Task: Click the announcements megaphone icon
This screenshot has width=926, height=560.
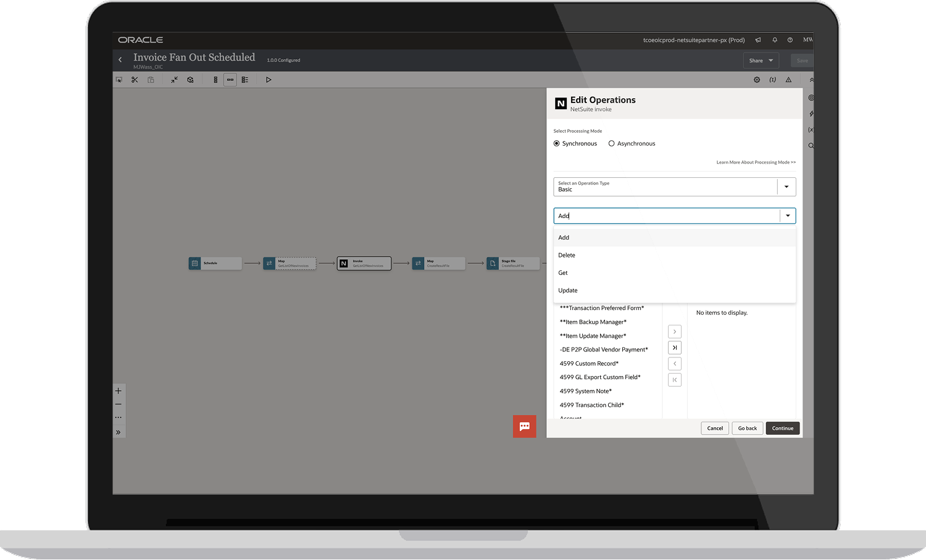Action: [758, 40]
